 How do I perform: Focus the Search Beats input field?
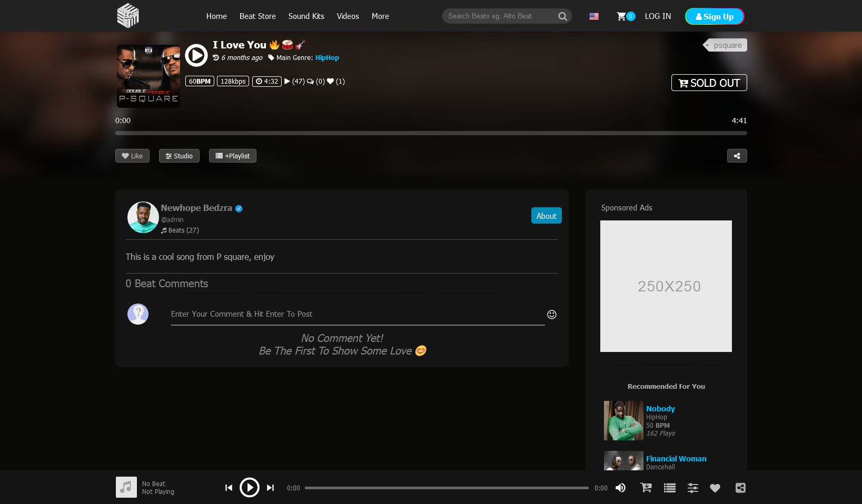[x=500, y=16]
